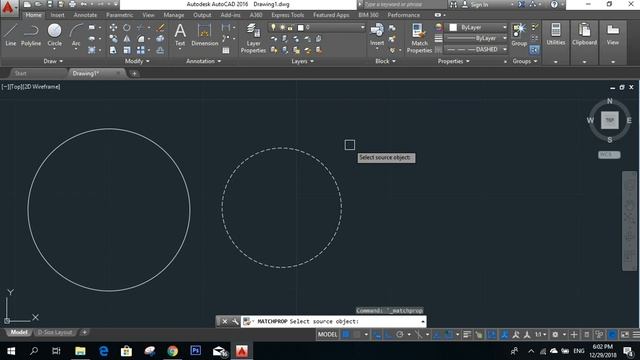Select the Polyline tool
The image size is (640, 360).
(x=31, y=35)
